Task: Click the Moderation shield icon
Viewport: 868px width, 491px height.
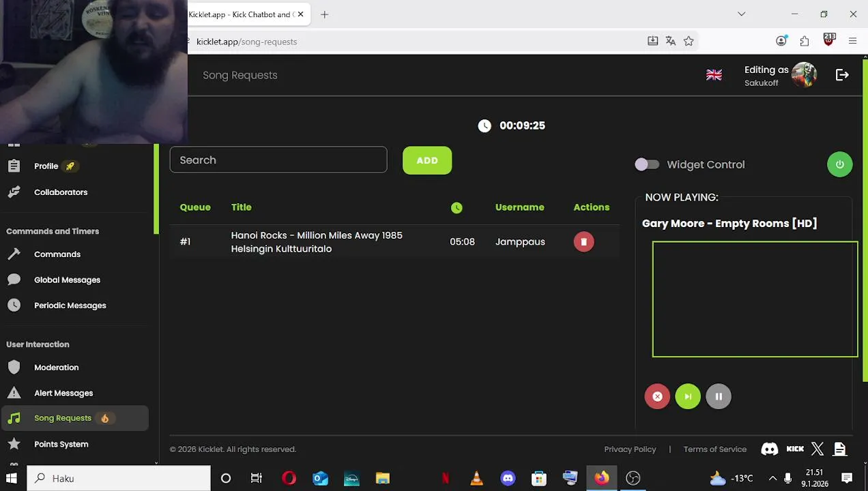Action: pos(14,367)
